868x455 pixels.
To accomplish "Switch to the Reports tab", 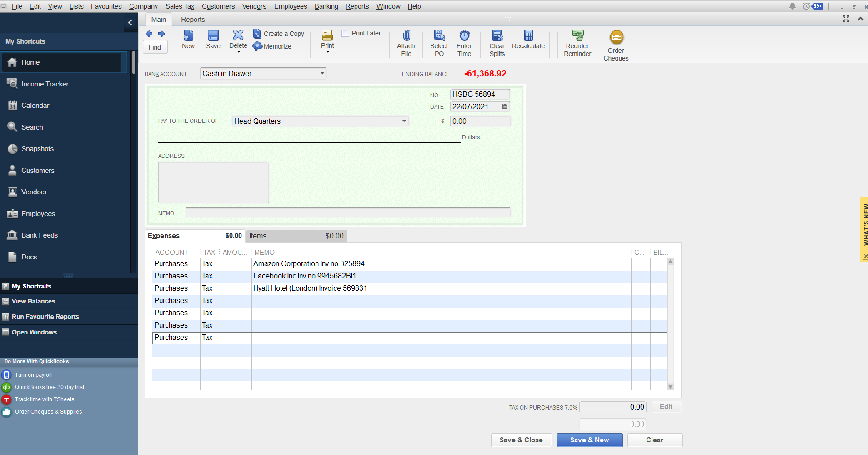I will [x=193, y=20].
